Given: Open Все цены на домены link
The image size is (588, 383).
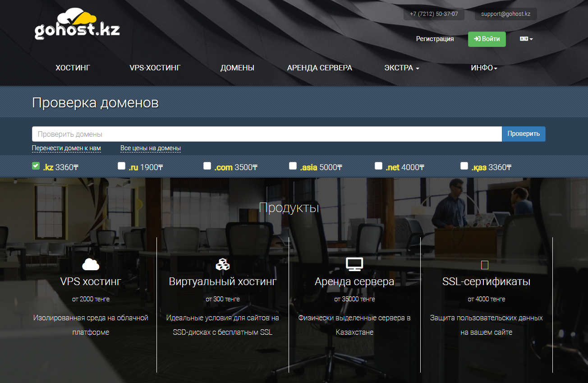Looking at the screenshot, I should coord(151,148).
